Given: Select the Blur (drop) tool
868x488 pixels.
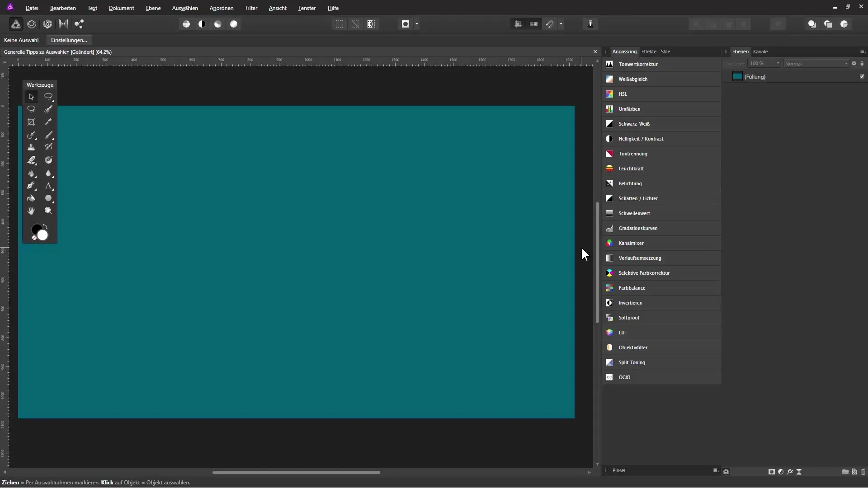Looking at the screenshot, I should pos(48,173).
